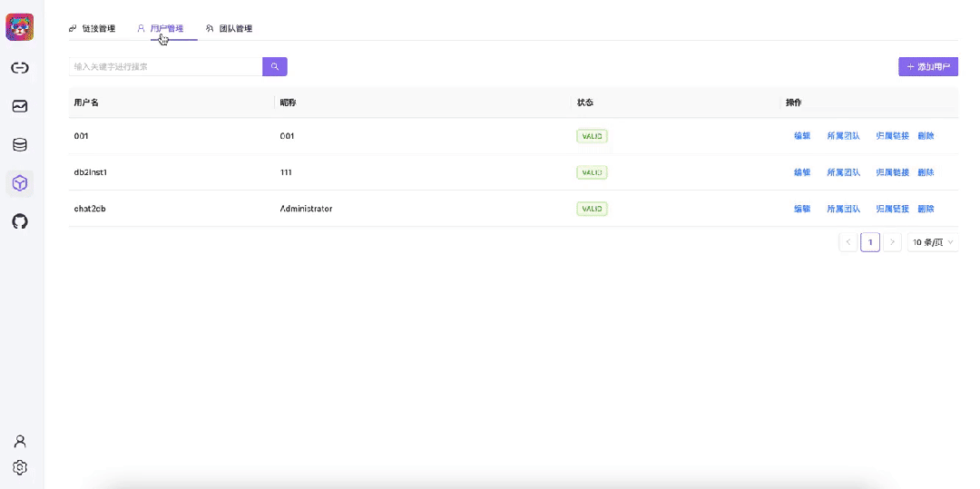The image size is (980, 489).
Task: Open the dashboard chart icon in sidebar
Action: click(x=20, y=106)
